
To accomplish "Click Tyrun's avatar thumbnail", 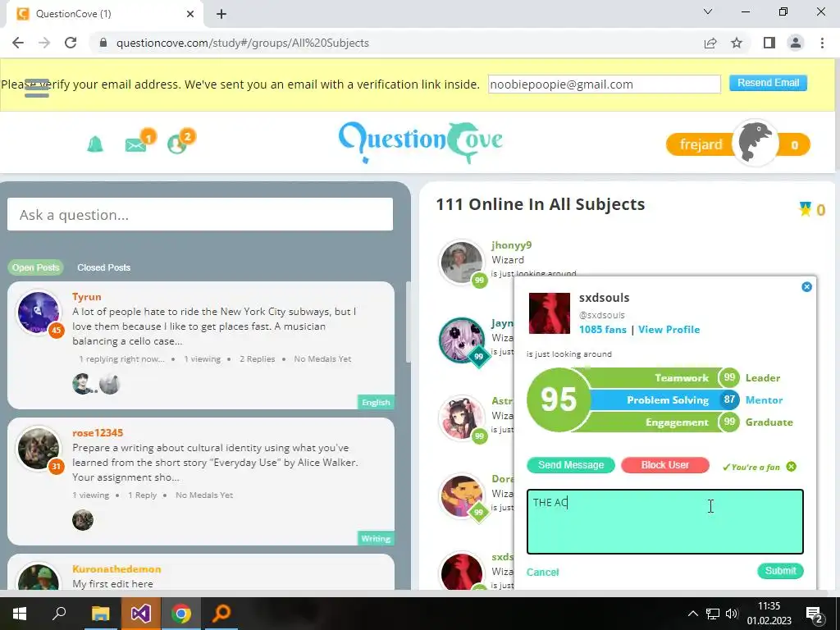I will coord(39,313).
